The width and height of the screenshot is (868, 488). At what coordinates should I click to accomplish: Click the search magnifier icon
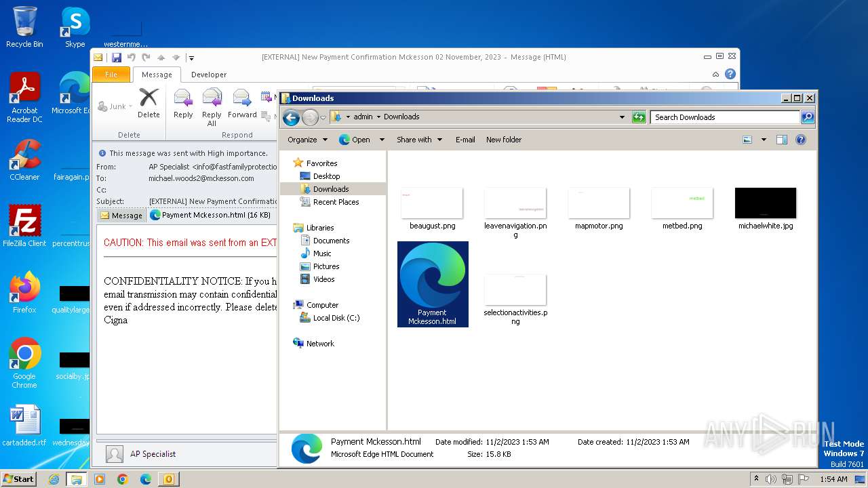coord(807,117)
